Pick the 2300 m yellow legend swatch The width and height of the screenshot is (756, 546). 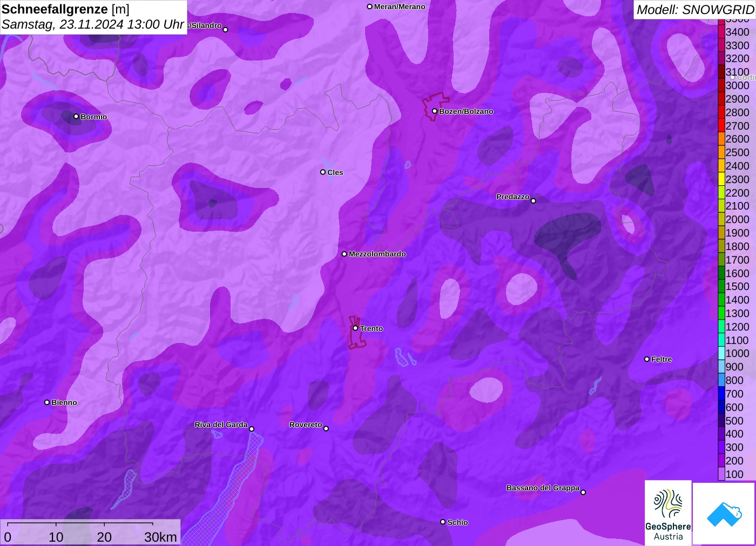click(x=721, y=179)
